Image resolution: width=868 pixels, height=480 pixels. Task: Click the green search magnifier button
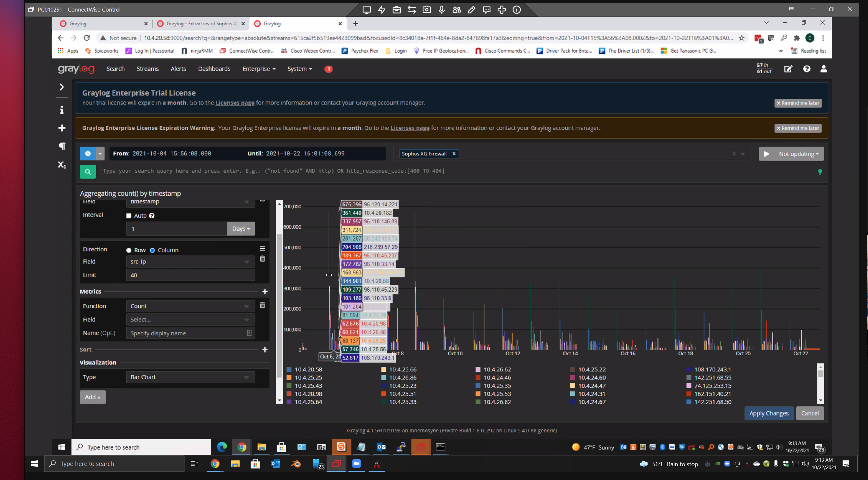click(x=88, y=171)
